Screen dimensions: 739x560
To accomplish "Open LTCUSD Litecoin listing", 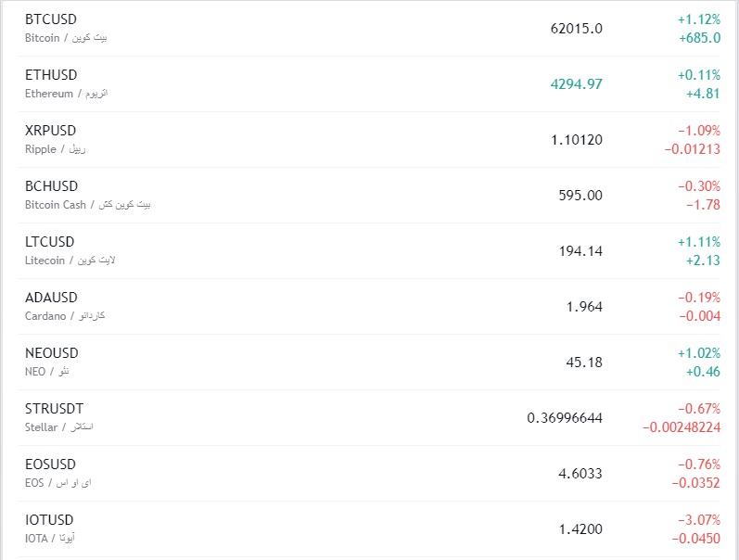I will (51, 242).
